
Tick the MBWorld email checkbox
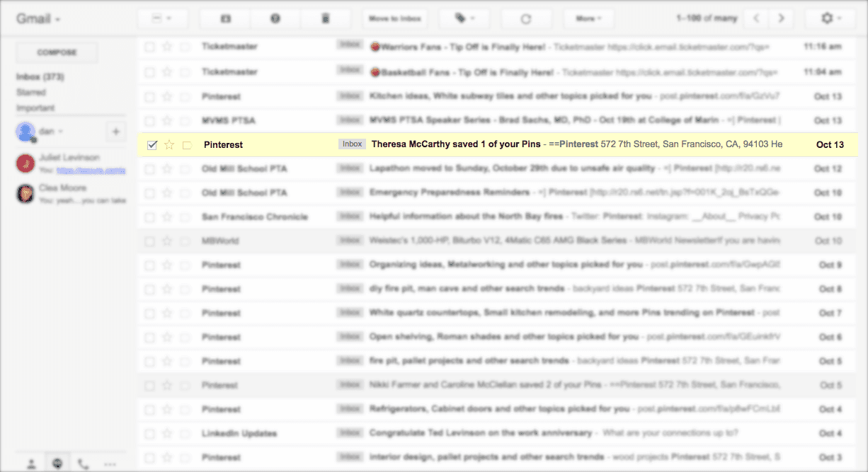149,241
